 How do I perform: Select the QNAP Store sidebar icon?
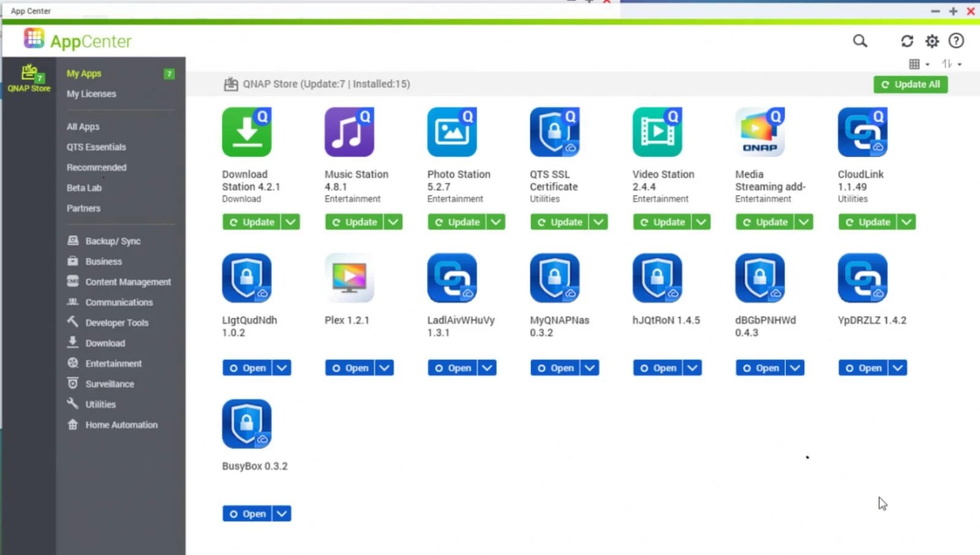point(29,78)
